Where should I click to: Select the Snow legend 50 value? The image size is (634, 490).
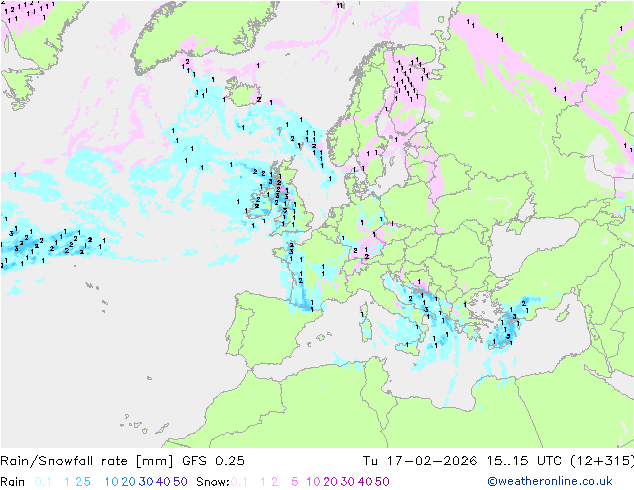[x=382, y=482]
